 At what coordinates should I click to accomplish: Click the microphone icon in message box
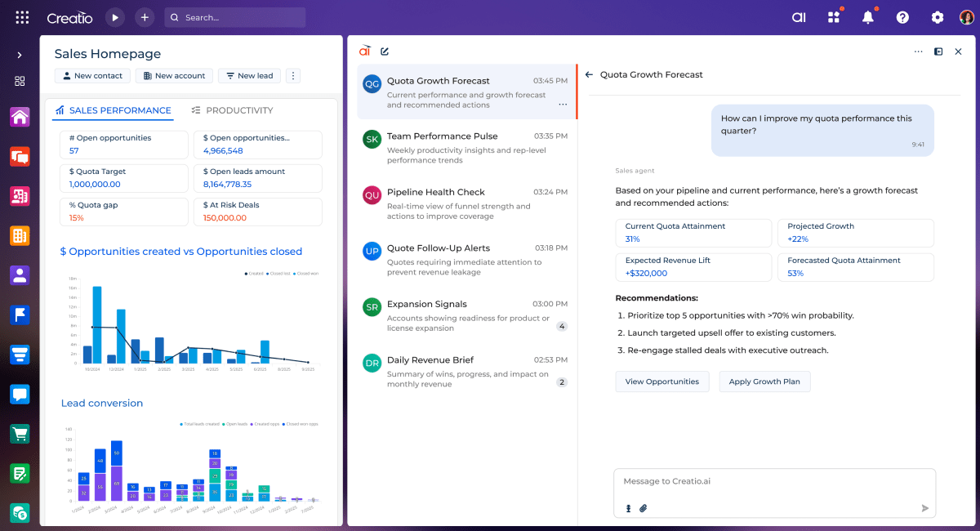tap(628, 508)
